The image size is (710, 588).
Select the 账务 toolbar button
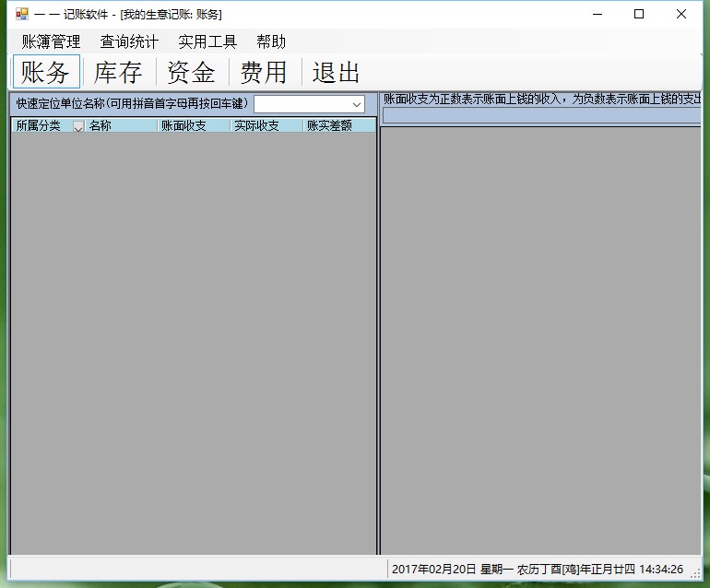pyautogui.click(x=46, y=72)
